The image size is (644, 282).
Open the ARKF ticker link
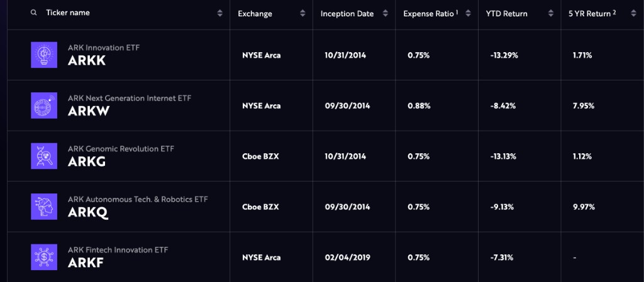click(x=86, y=263)
